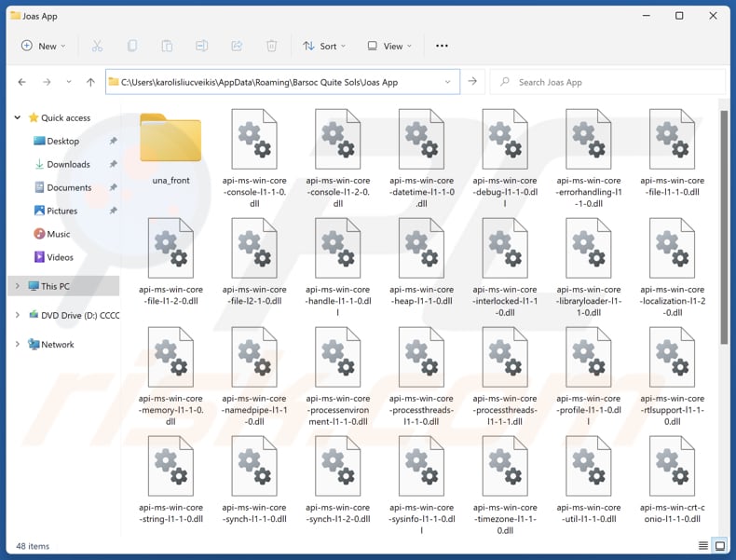
Task: Click the Rename icon in toolbar
Action: point(202,46)
